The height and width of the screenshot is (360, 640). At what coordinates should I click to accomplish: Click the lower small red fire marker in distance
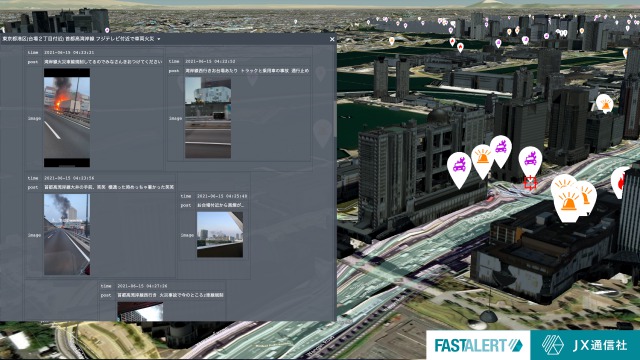pos(460,48)
